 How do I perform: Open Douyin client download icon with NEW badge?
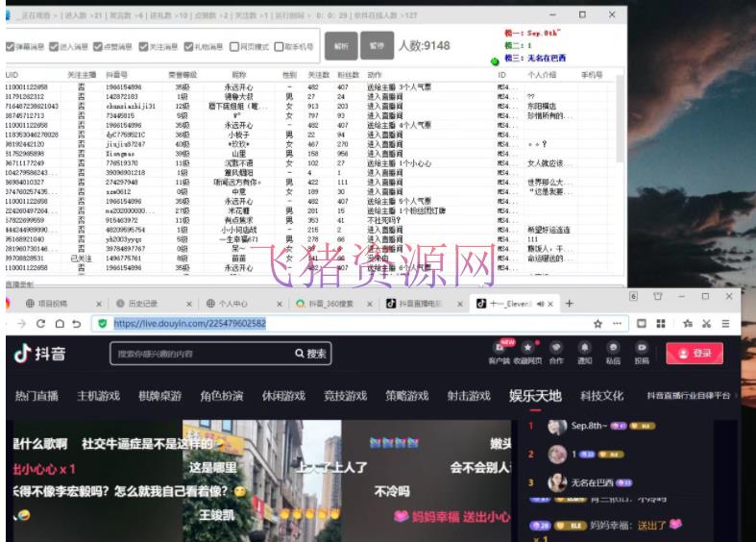[x=499, y=348]
